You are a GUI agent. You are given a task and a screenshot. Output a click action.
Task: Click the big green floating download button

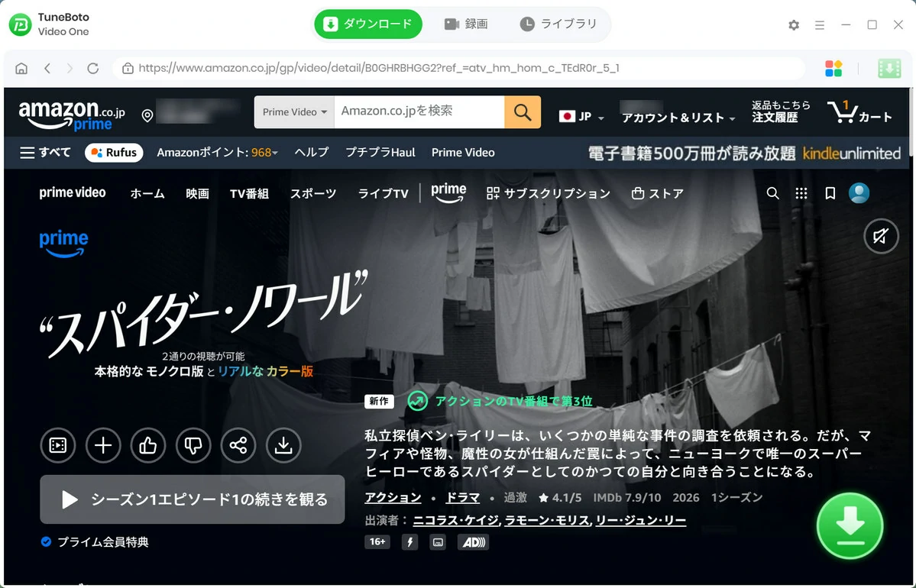point(850,525)
